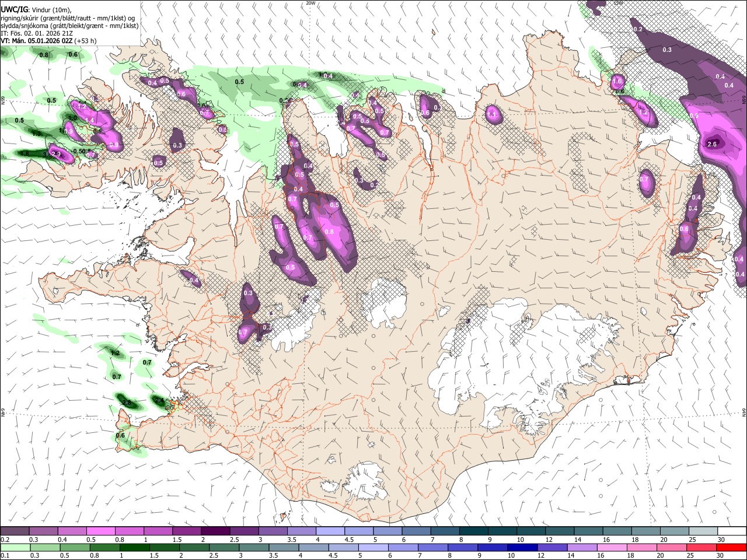Viewport: 747px width, 560px height.
Task: Pick dark teal upper swatch between 8 and 9
Action: tap(474, 531)
